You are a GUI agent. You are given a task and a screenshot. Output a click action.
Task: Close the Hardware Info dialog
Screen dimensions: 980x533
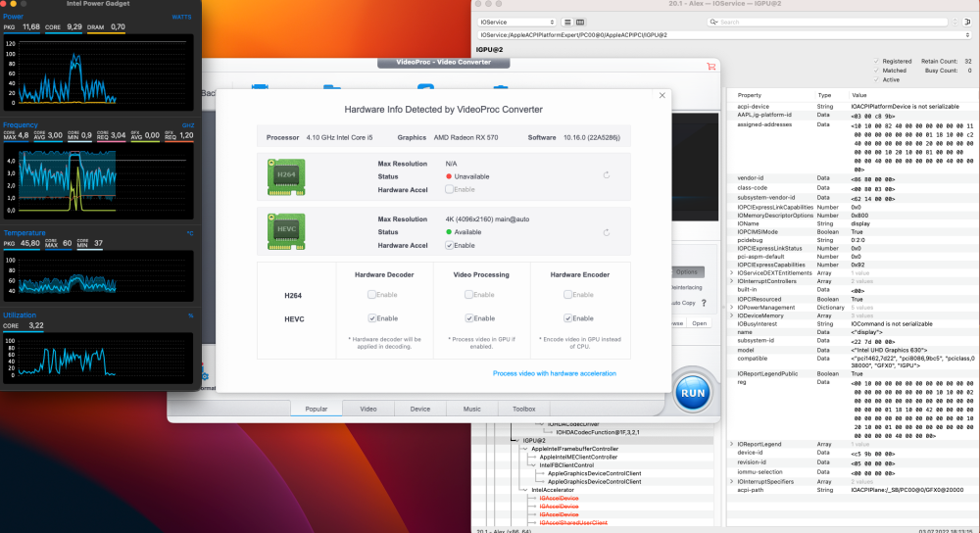(661, 95)
